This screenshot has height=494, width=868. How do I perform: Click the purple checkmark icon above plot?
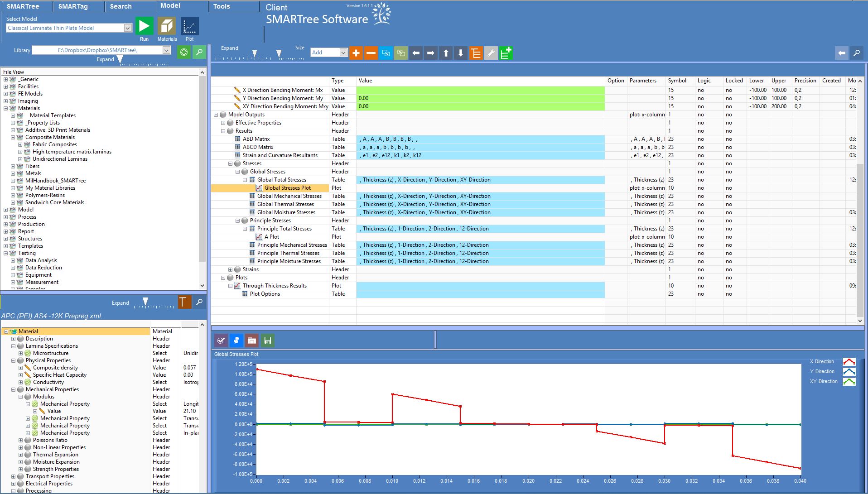[x=221, y=341]
